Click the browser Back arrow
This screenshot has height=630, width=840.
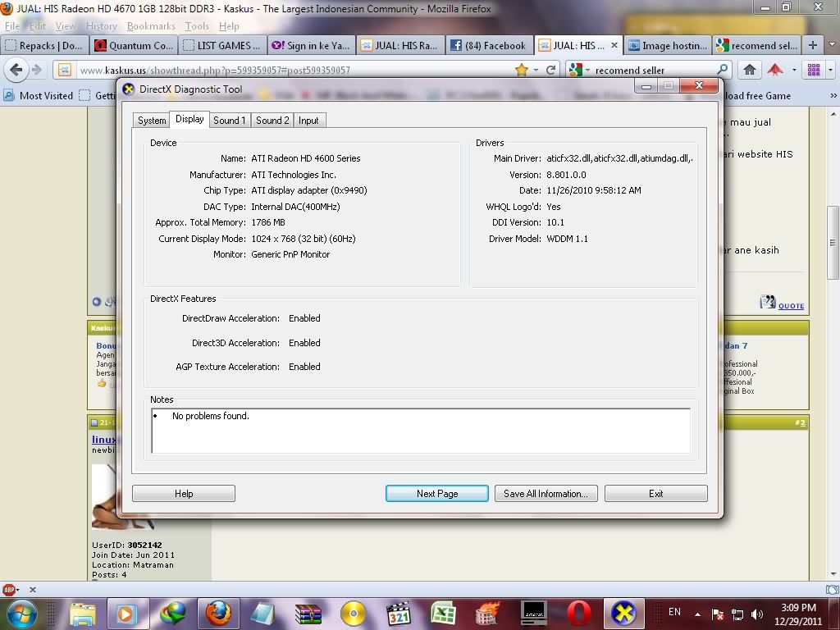tap(16, 70)
